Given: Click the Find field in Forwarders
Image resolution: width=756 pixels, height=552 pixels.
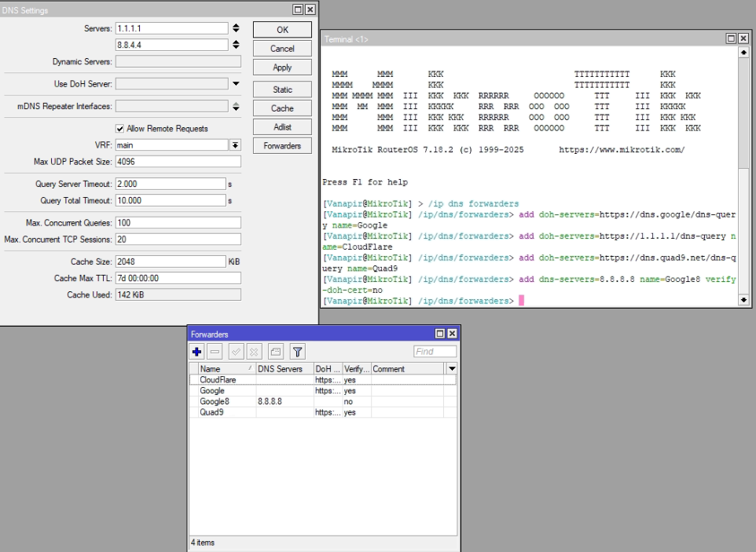Looking at the screenshot, I should (435, 352).
